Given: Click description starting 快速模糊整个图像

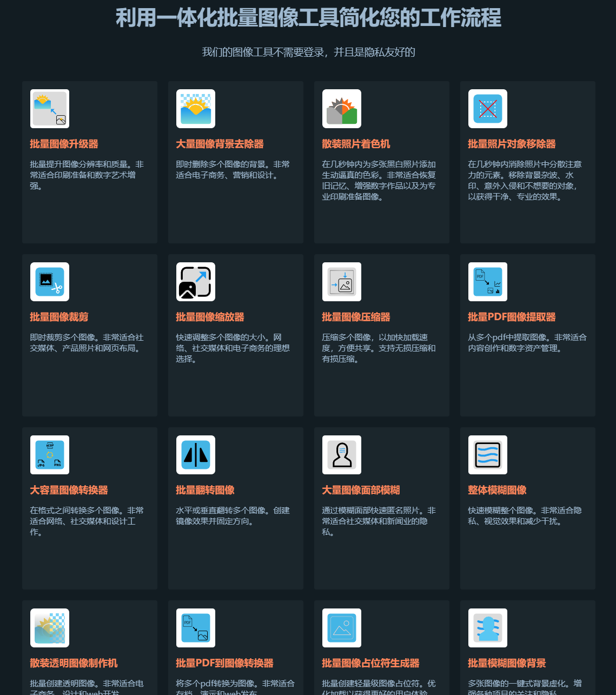Looking at the screenshot, I should click(525, 516).
